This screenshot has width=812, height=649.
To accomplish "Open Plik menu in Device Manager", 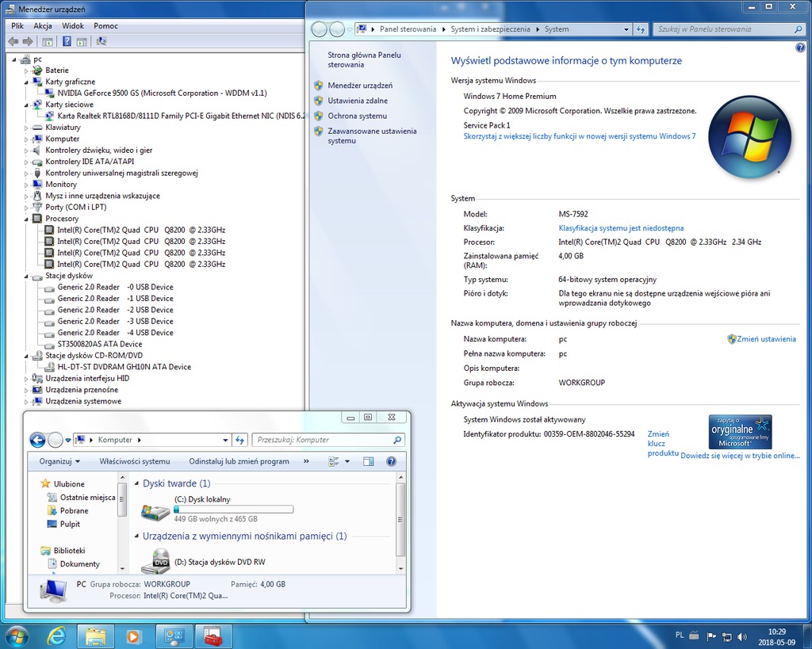I will tap(17, 26).
